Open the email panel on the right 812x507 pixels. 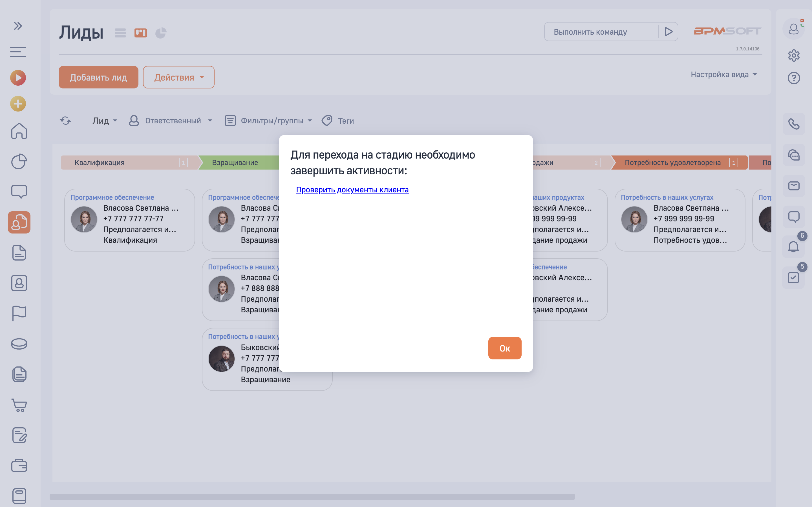click(794, 186)
